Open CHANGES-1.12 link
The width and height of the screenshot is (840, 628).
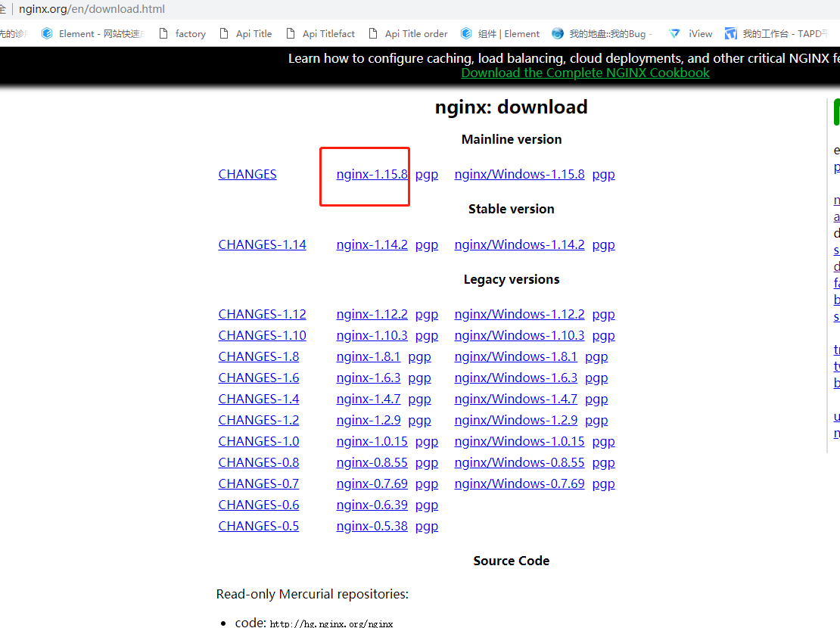click(x=263, y=314)
